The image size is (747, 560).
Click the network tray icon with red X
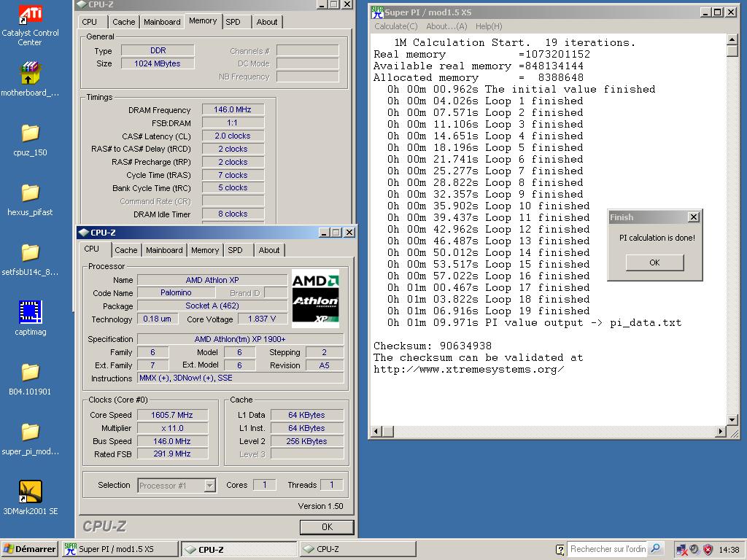[x=681, y=550]
